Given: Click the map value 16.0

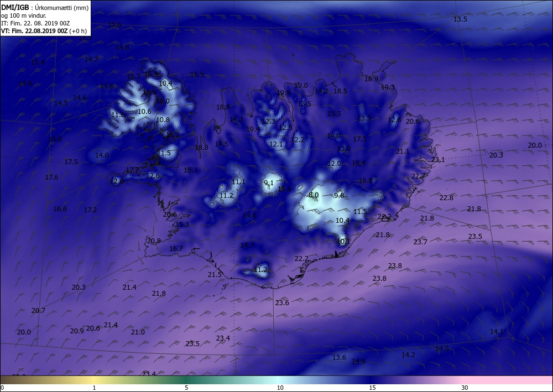Looking at the screenshot, I should (x=163, y=101).
